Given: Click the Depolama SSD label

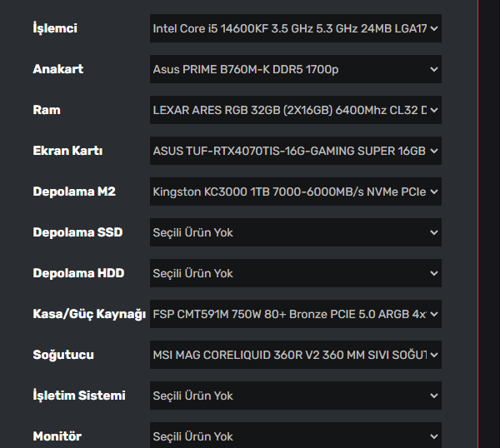Looking at the screenshot, I should (x=77, y=232).
